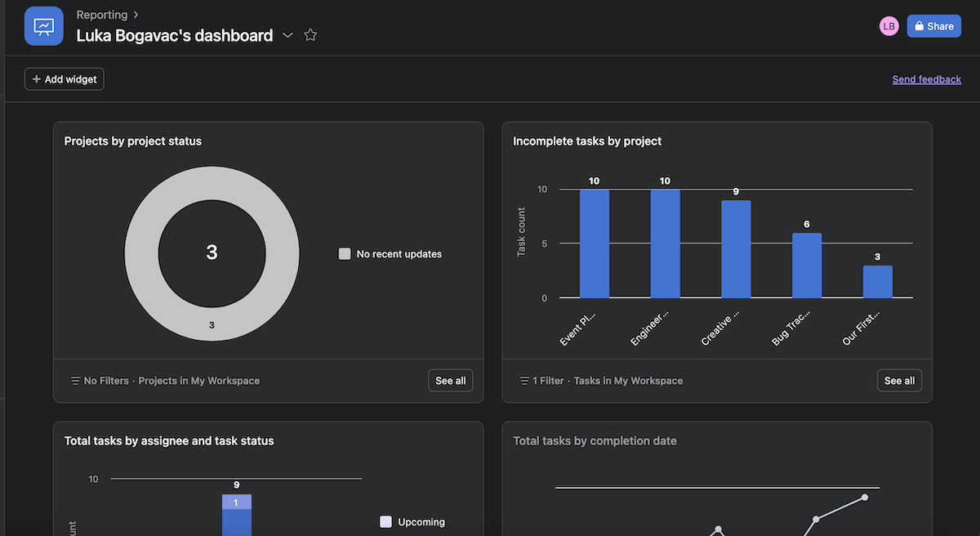Click the Creative bar showing 9 tasks
Viewport: 980px width, 536px height.
[736, 249]
